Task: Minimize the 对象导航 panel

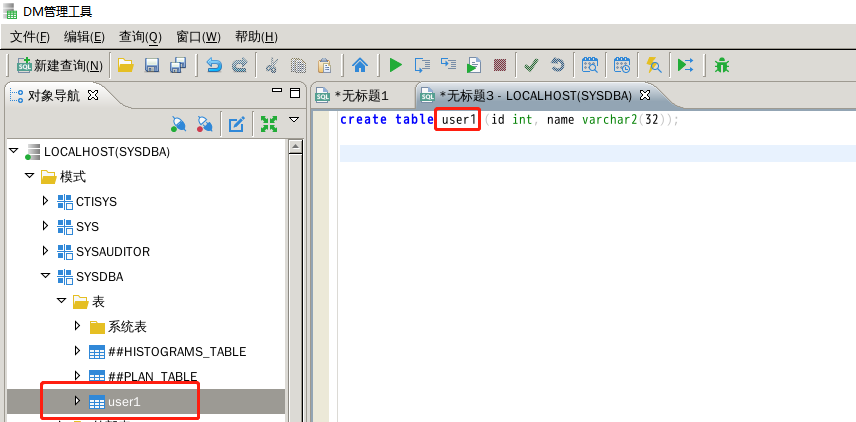Action: click(277, 91)
